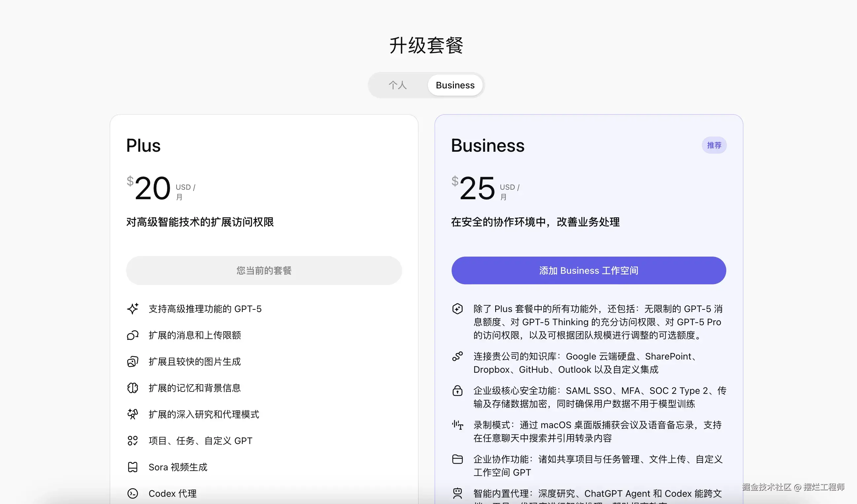Click the projects and custom GPT icon
Screen dimensions: 857x504
(x=133, y=440)
